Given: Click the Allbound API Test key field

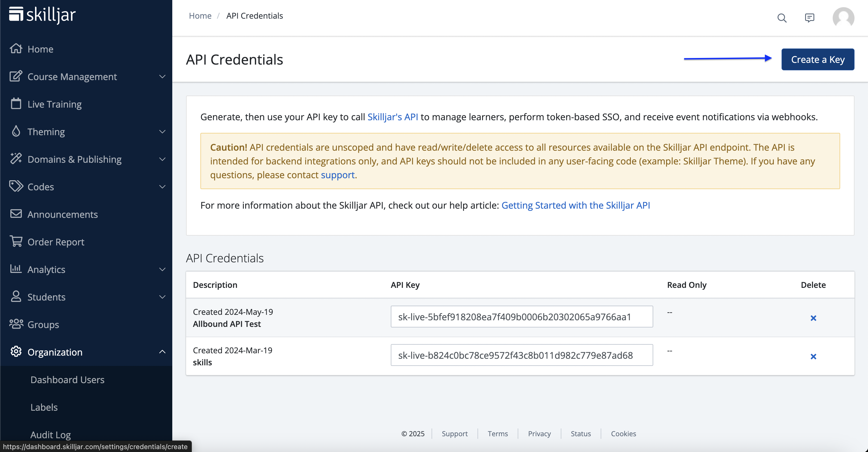Looking at the screenshot, I should pos(522,317).
